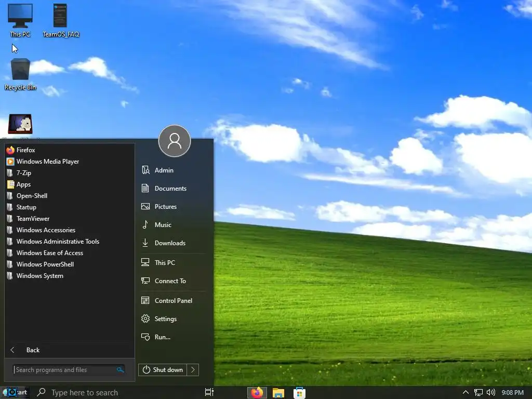Select Connect To in Start menu
Viewport: 532px width, 399px height.
click(x=174, y=281)
